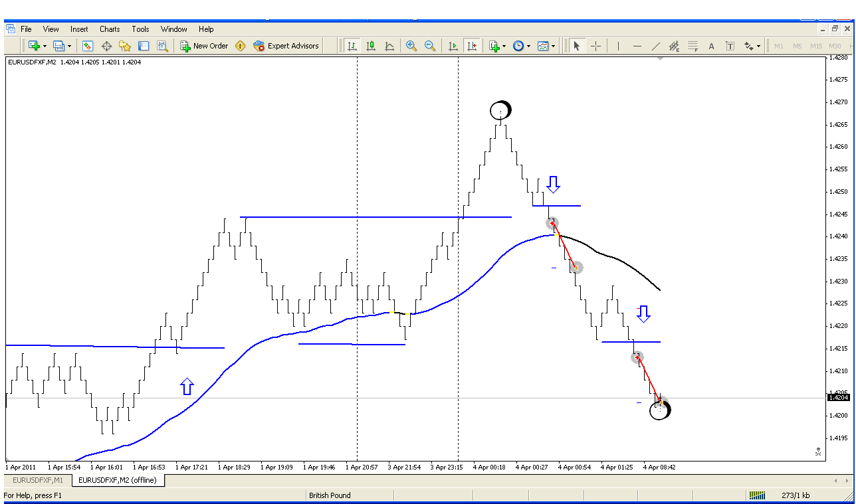Click the yellow diamond MetaEditor icon
The height and width of the screenshot is (504, 856).
241,46
